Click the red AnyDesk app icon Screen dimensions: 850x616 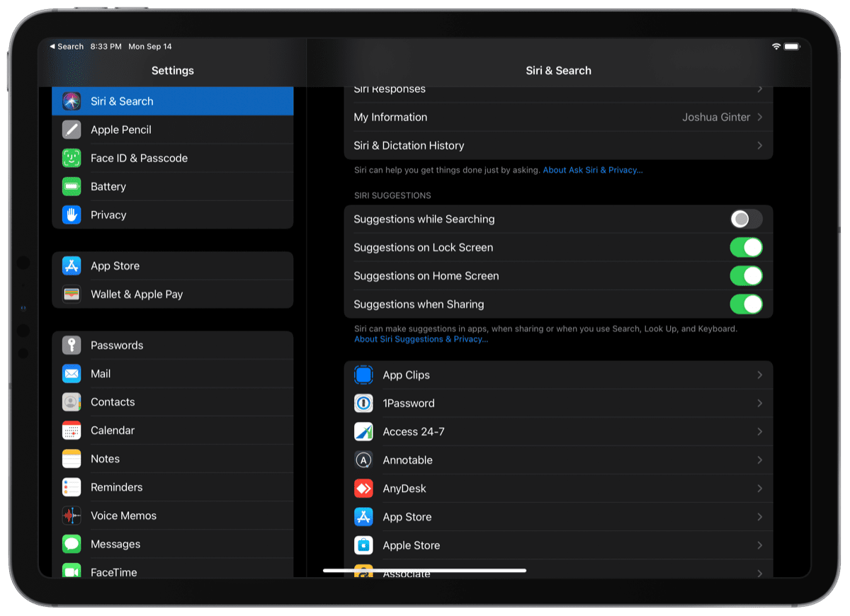363,489
